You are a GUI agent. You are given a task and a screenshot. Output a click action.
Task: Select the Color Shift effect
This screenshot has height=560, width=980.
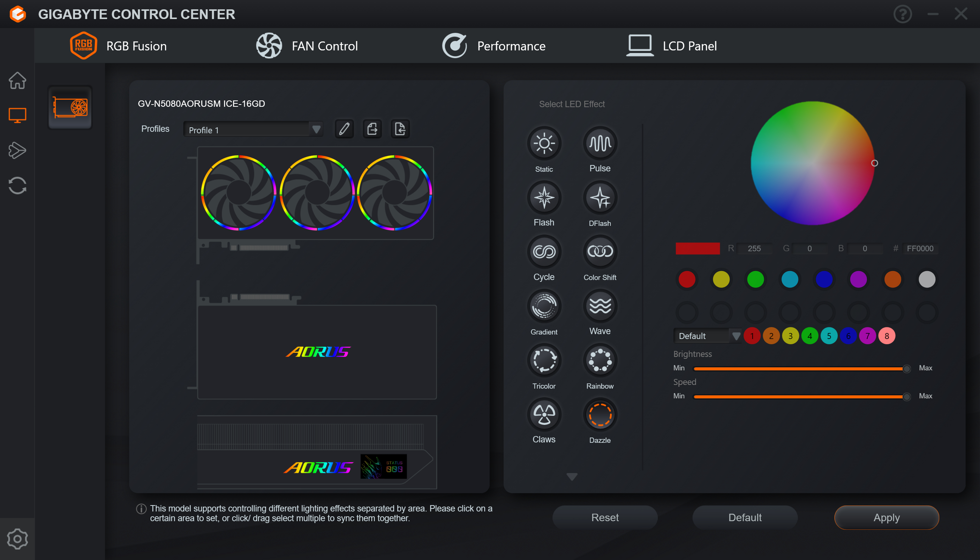600,252
